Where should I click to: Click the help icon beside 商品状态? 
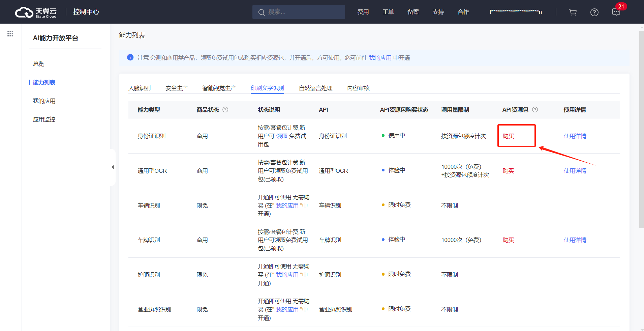coord(225,110)
